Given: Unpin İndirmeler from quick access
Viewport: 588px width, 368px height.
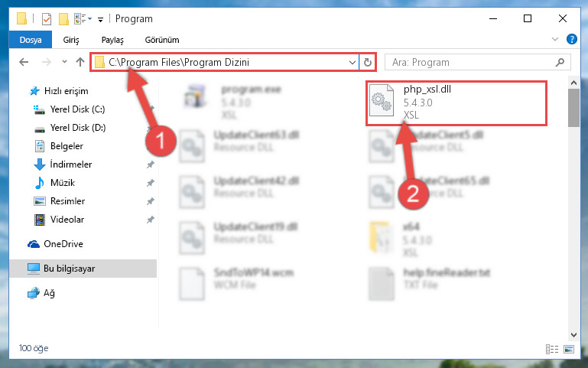Looking at the screenshot, I should click(151, 164).
